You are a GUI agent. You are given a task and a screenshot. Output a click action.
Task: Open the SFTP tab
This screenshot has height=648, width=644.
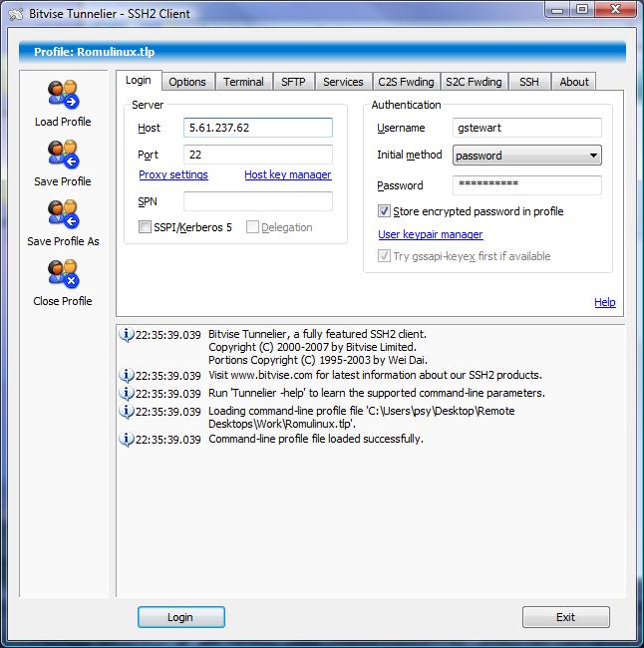[x=293, y=82]
